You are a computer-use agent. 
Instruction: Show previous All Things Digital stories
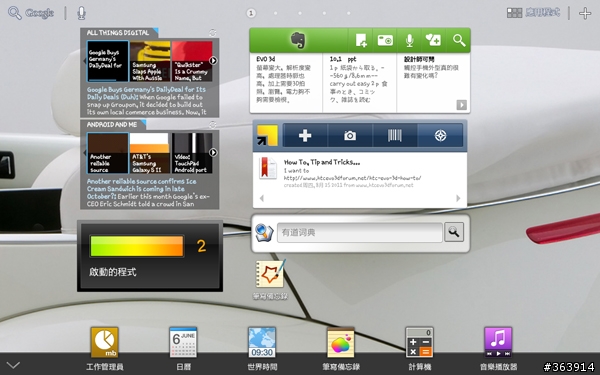(x=84, y=61)
